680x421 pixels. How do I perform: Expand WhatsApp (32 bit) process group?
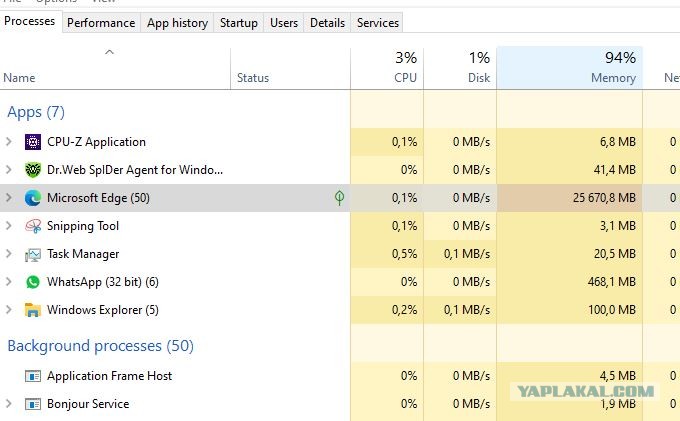[9, 282]
